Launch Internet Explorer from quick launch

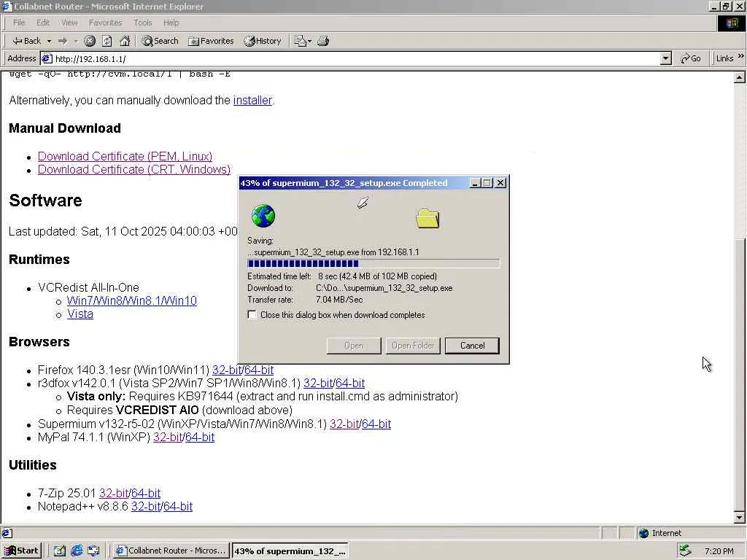pos(77,551)
